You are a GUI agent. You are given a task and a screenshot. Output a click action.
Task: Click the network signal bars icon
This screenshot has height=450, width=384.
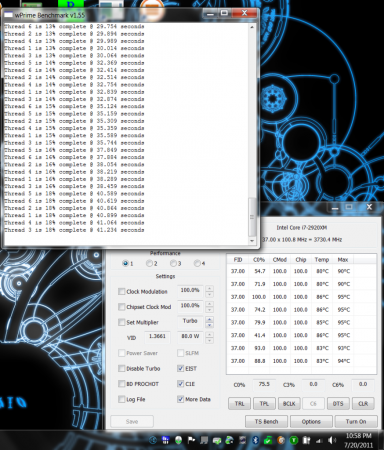(319, 441)
